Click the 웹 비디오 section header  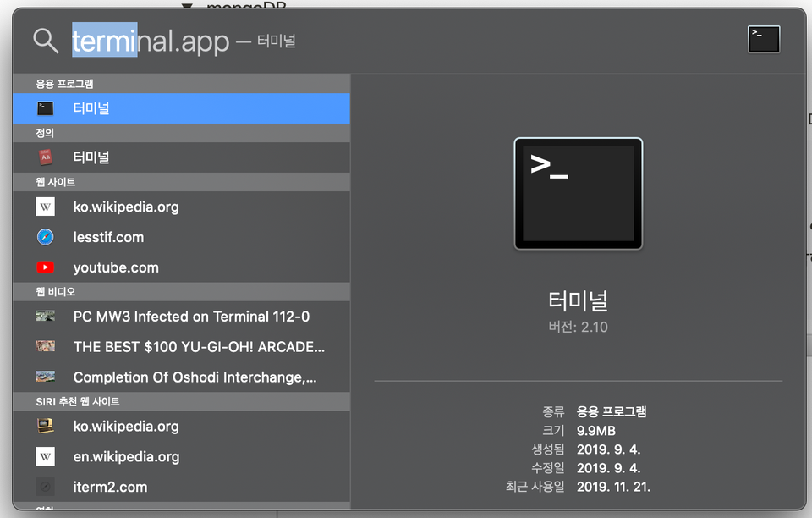coord(181,292)
